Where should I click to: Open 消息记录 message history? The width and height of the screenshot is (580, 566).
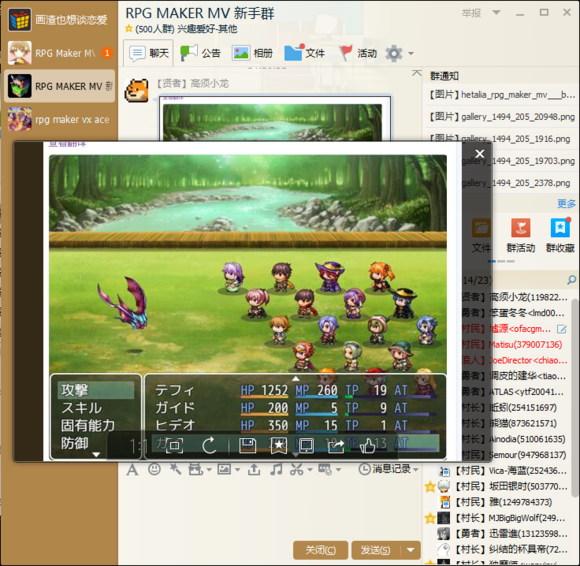click(x=385, y=469)
